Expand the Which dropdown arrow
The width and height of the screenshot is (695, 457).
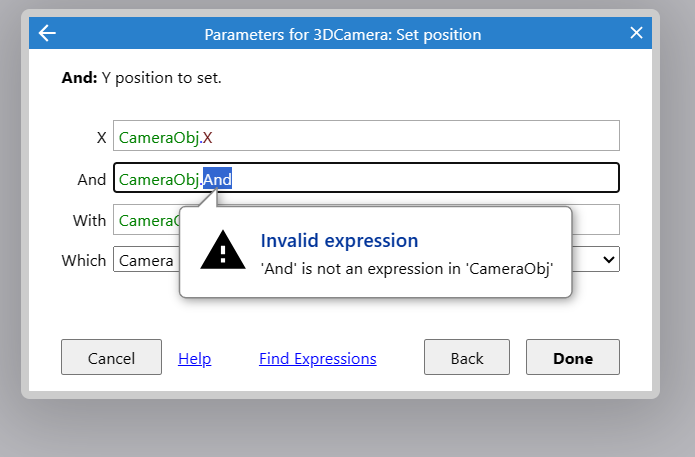tap(609, 259)
